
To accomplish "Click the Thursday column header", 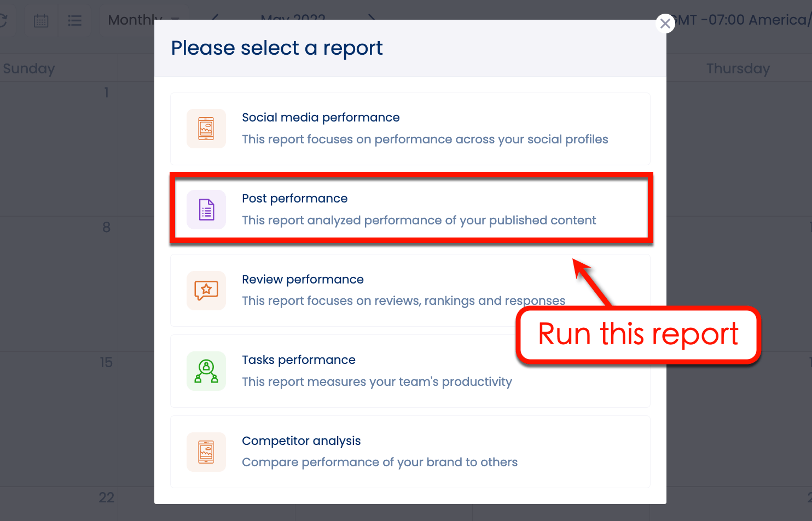I will tap(738, 68).
